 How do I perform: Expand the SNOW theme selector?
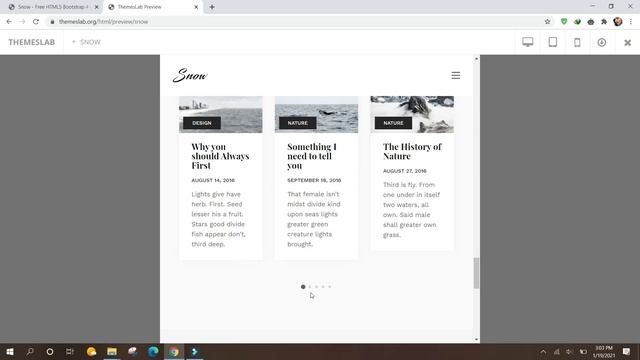[x=86, y=42]
